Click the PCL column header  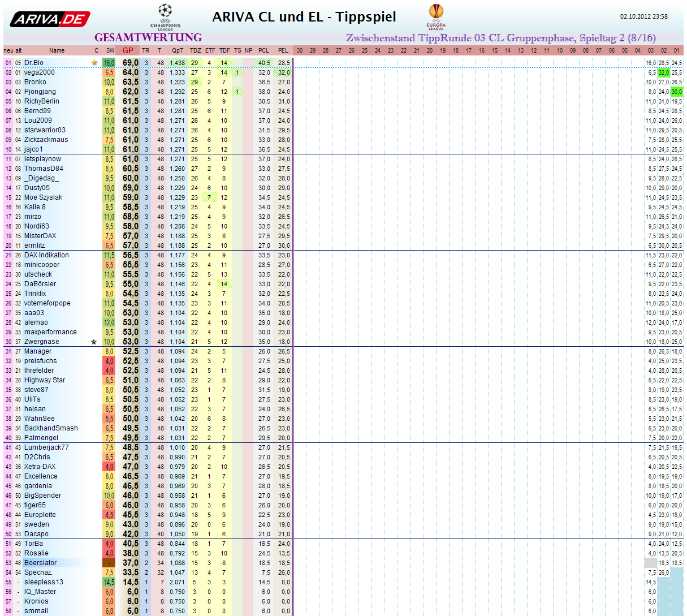264,50
